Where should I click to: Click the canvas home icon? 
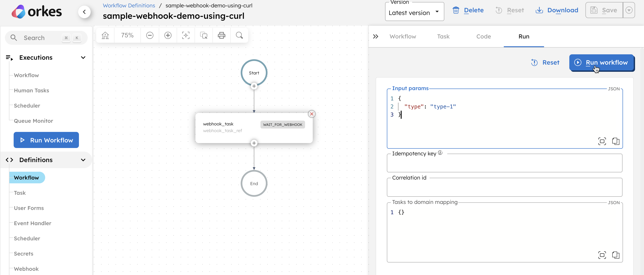[105, 35]
